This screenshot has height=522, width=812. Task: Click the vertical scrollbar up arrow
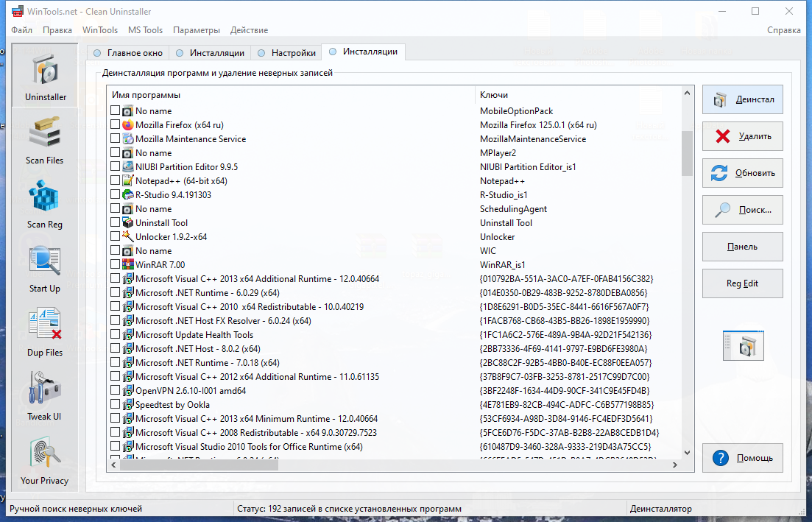pos(687,94)
